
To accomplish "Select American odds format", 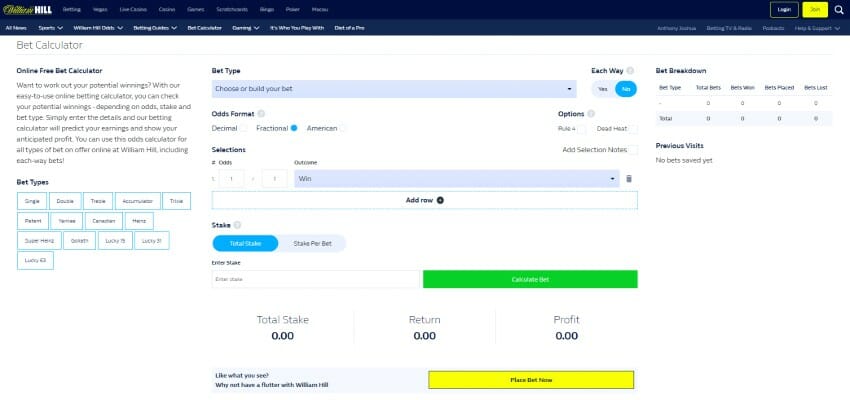I will [342, 128].
